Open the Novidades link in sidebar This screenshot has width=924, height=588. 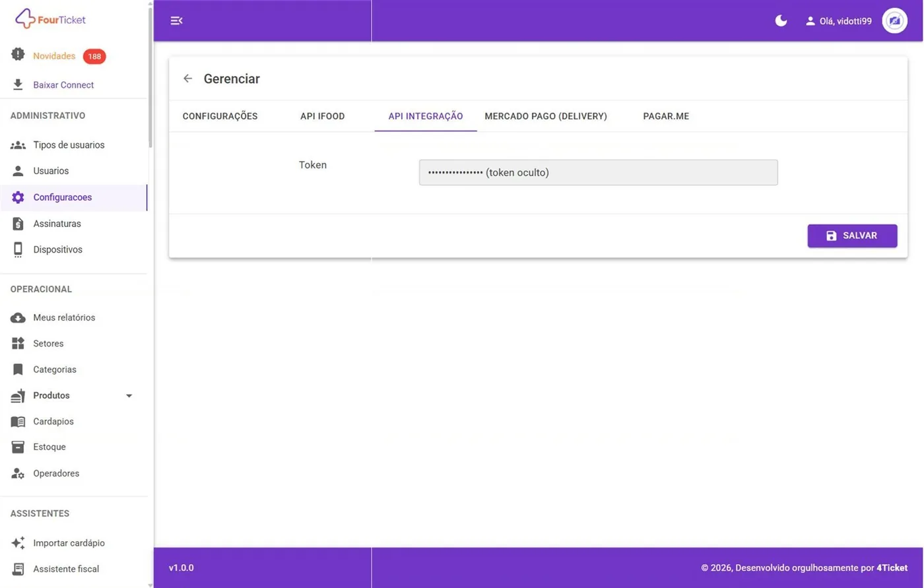pyautogui.click(x=54, y=56)
